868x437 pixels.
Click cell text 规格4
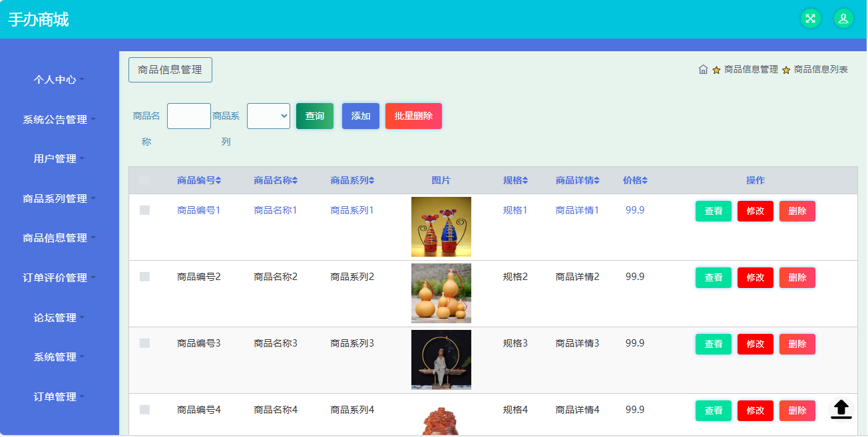pyautogui.click(x=515, y=410)
